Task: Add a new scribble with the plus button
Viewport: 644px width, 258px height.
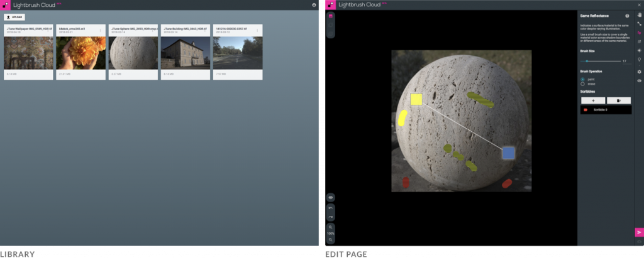Action: pos(592,100)
